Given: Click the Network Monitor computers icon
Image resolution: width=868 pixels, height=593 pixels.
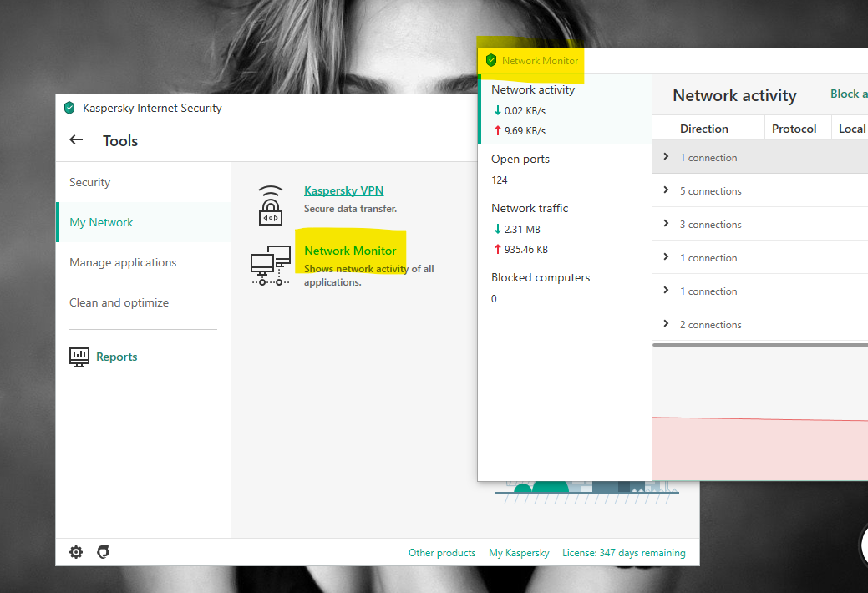Looking at the screenshot, I should click(271, 266).
